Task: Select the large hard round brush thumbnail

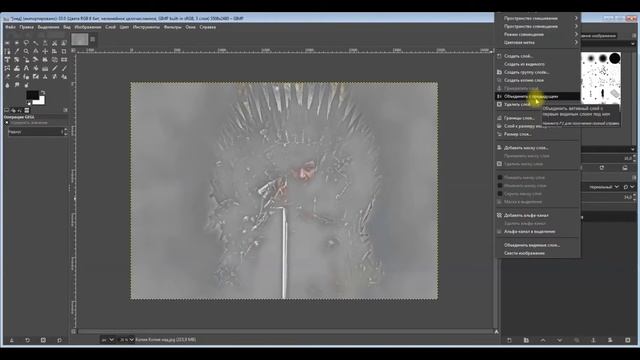Action: point(615,58)
